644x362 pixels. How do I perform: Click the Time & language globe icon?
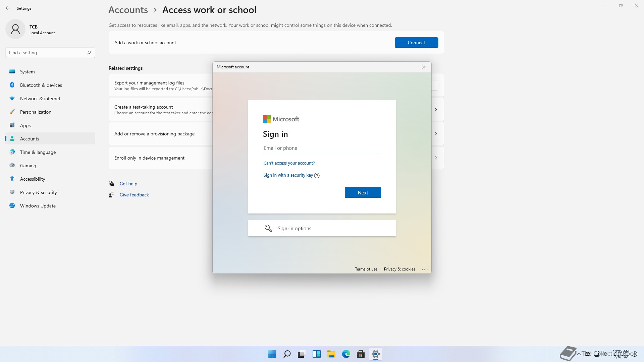tap(12, 152)
